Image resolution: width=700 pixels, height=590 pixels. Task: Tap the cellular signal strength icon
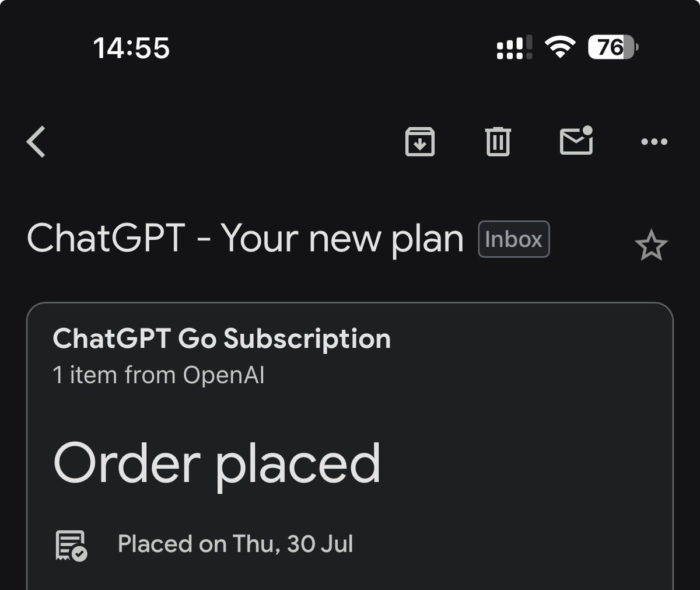click(514, 48)
